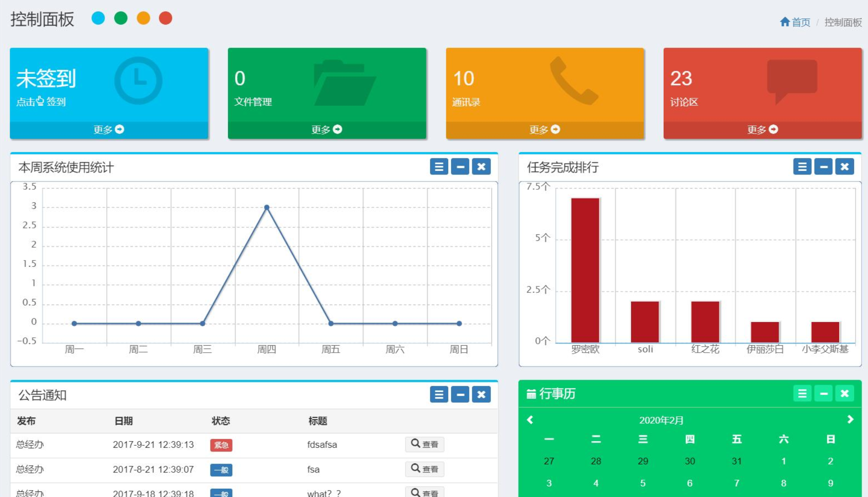The height and width of the screenshot is (497, 868).
Task: Close the 本周系统使用统计 panel
Action: [x=482, y=167]
